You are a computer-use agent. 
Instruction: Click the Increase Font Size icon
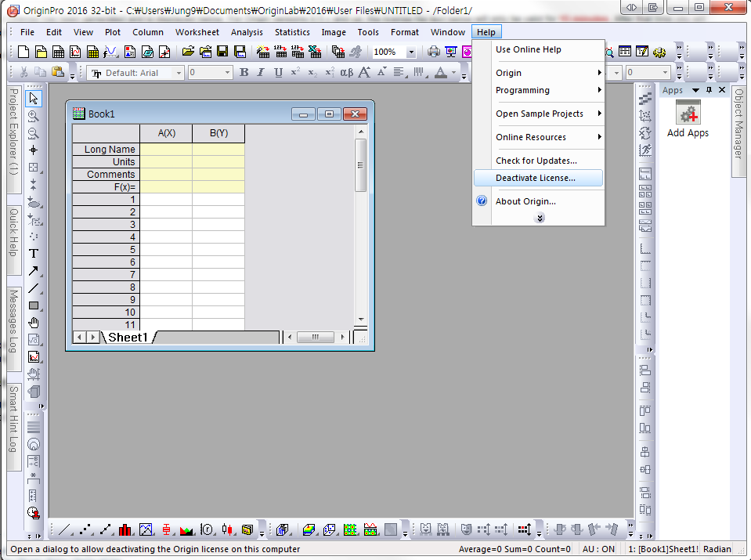tap(364, 72)
